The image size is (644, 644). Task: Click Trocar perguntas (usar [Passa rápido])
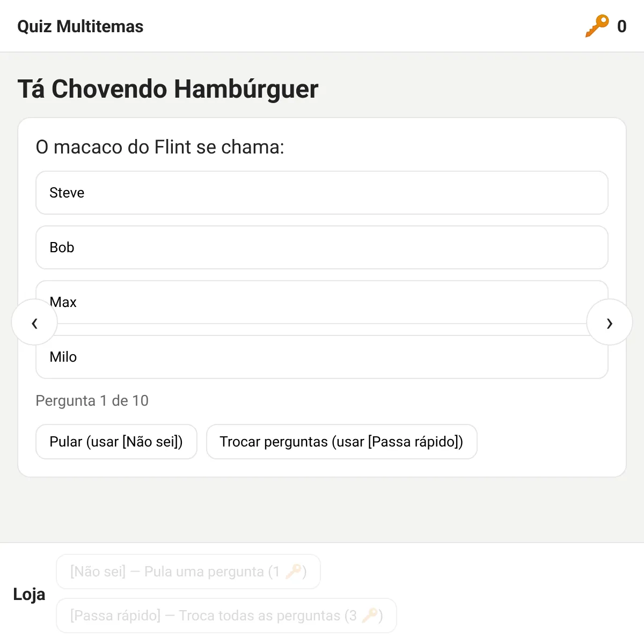coord(342,442)
